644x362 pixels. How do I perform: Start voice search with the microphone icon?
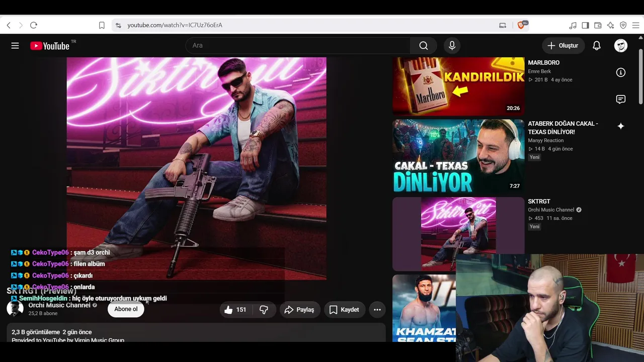pos(452,46)
